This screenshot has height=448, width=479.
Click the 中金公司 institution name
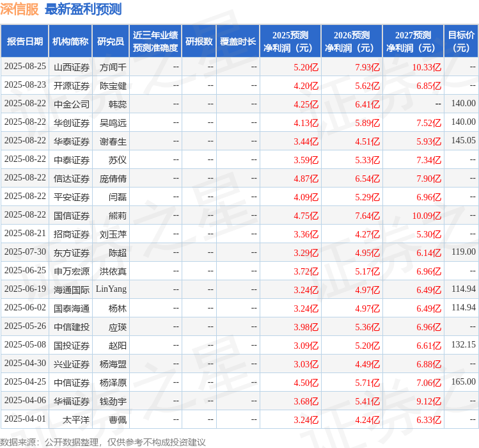tap(72, 104)
